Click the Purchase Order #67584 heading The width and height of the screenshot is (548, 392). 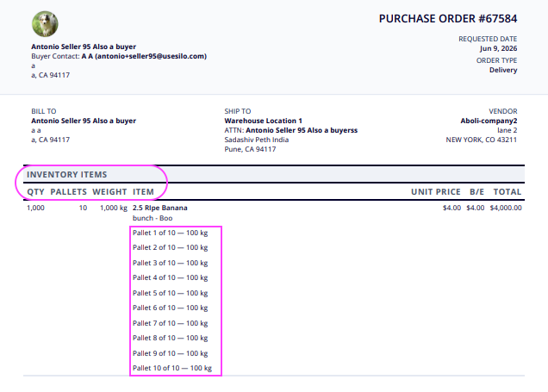pos(448,18)
